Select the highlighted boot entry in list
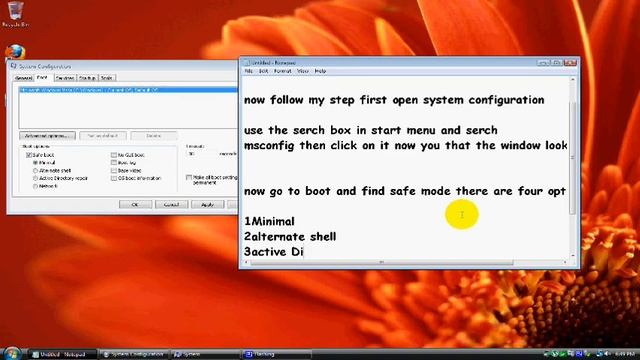 click(x=128, y=90)
